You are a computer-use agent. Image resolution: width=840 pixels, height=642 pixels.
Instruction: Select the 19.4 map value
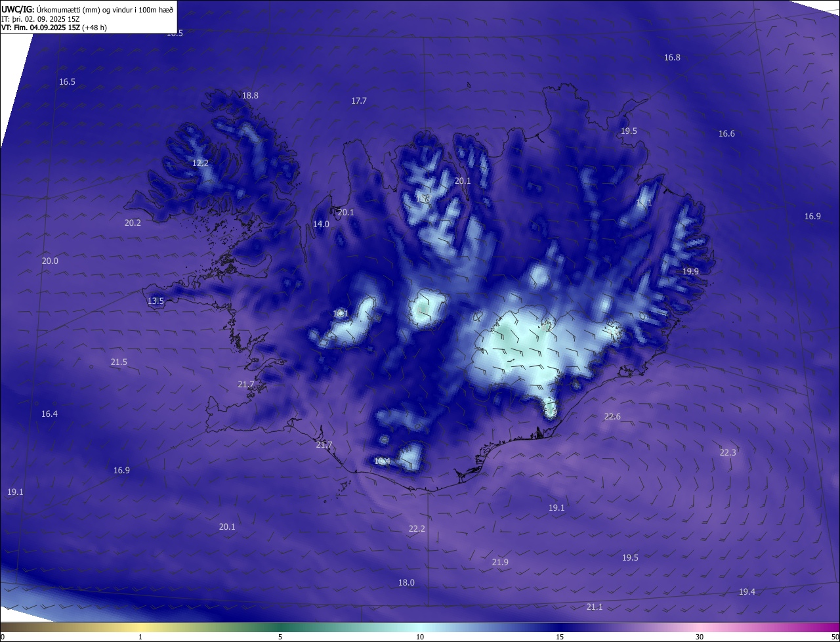(x=747, y=592)
